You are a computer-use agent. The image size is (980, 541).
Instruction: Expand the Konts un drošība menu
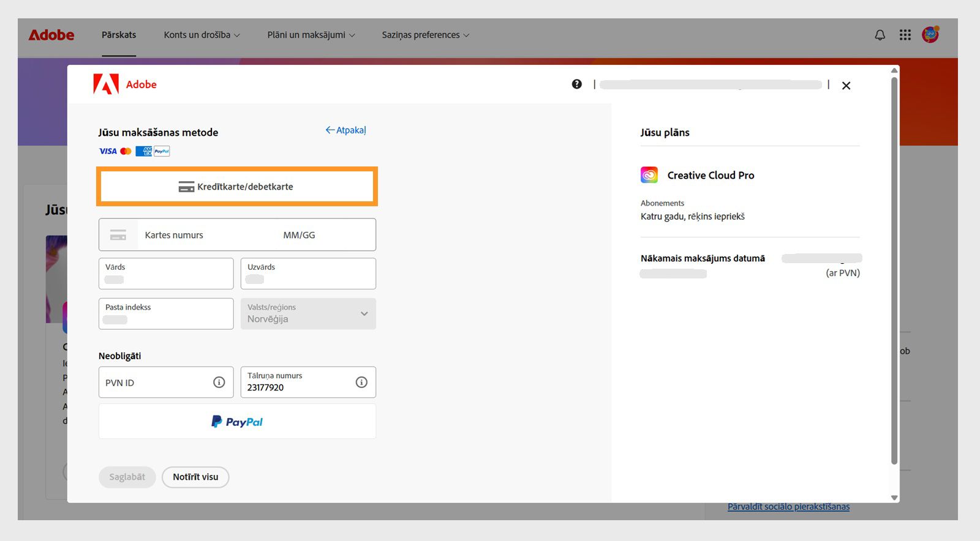(202, 35)
